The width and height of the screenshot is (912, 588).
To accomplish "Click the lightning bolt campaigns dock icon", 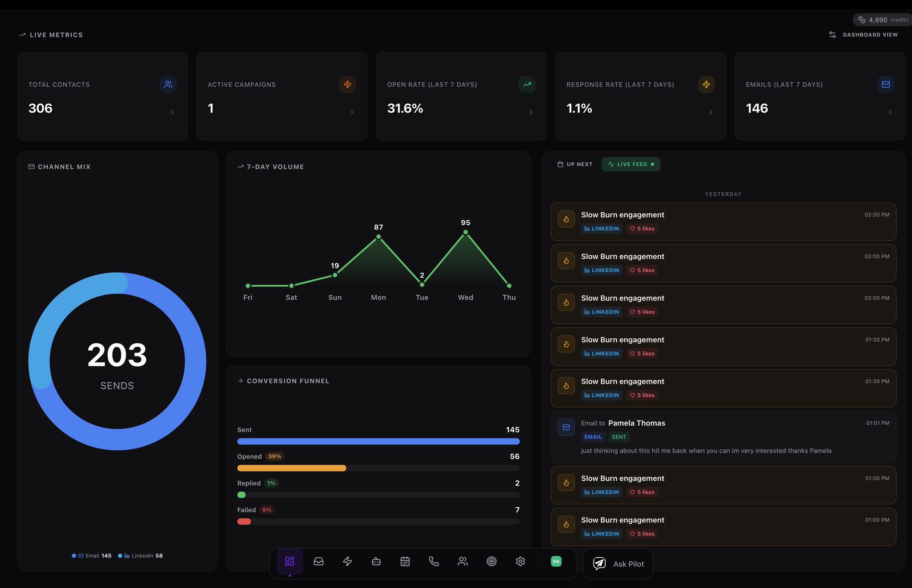I will [x=347, y=561].
